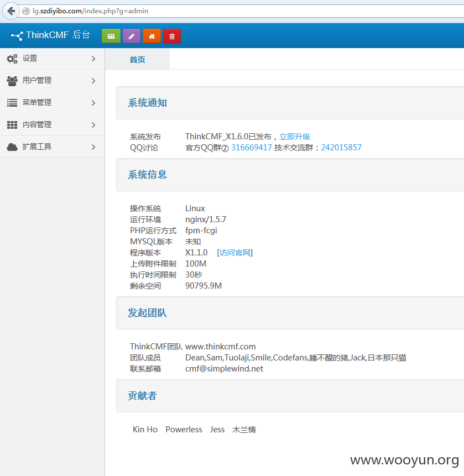This screenshot has height=476, width=464.
Task: Expand the 设置 menu chevron
Action: pos(93,59)
